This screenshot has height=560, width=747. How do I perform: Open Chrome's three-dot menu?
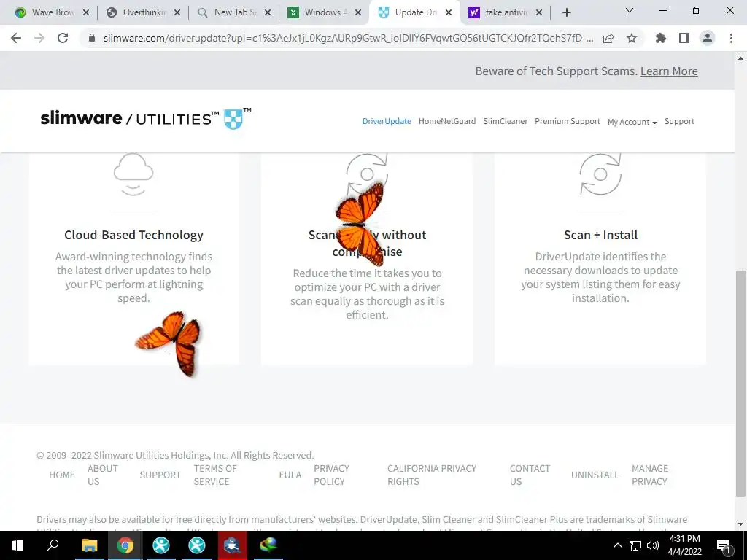[x=731, y=38]
